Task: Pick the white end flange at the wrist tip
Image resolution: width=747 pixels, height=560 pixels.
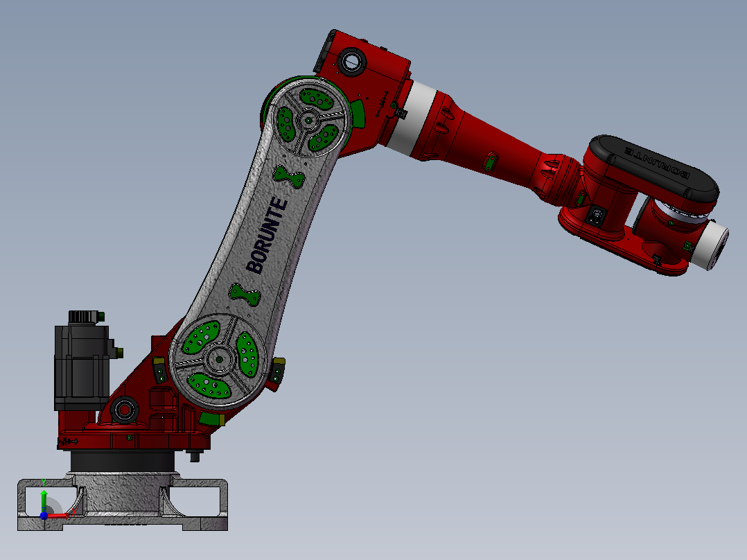Action: (x=710, y=245)
